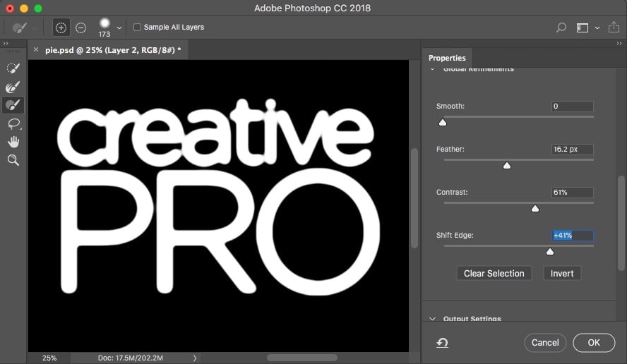Select the Quick Selection tool

(13, 68)
